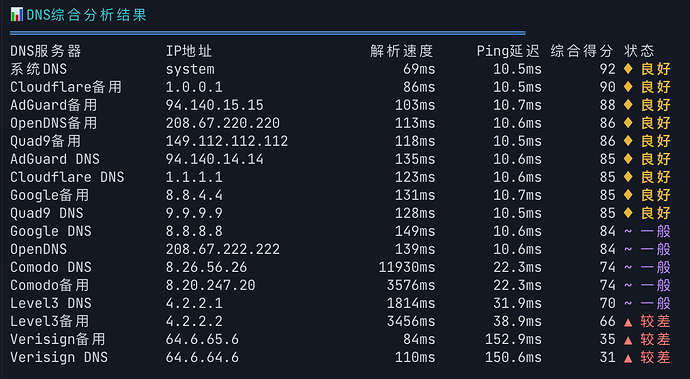Click the IP address 8.20.247.20

click(x=210, y=286)
